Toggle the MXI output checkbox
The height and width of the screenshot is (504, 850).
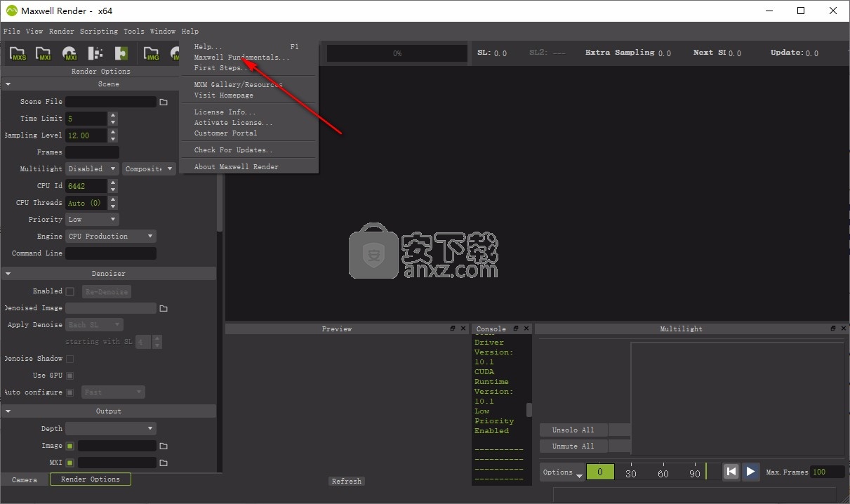[70, 463]
